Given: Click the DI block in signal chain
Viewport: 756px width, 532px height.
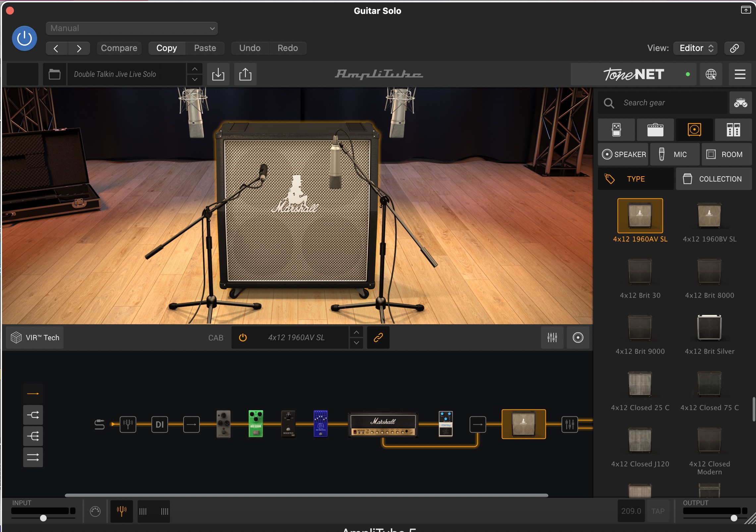Looking at the screenshot, I should pos(160,424).
